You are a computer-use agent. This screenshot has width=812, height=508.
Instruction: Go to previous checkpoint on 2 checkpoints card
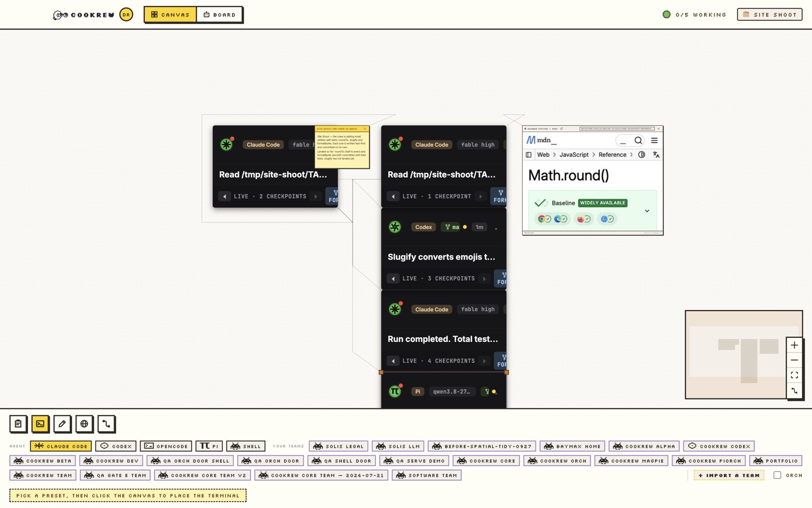(224, 196)
